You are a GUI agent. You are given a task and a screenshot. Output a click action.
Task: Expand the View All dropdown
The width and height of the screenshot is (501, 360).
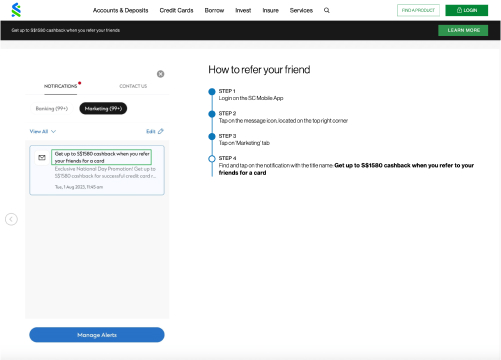[x=43, y=131]
